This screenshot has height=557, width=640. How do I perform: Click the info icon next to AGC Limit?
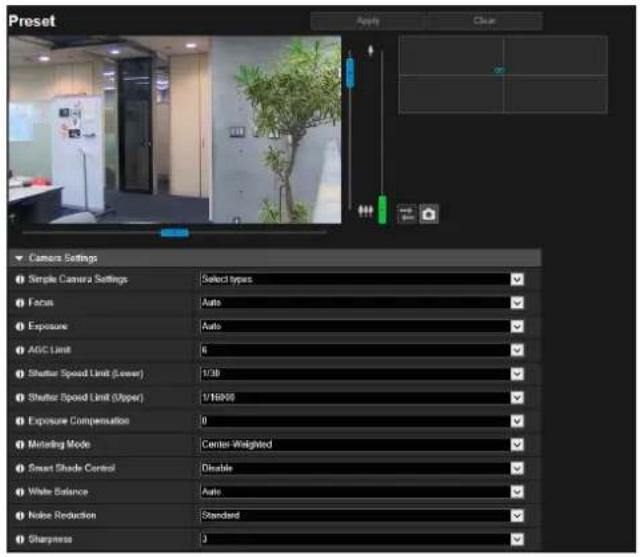pos(20,350)
